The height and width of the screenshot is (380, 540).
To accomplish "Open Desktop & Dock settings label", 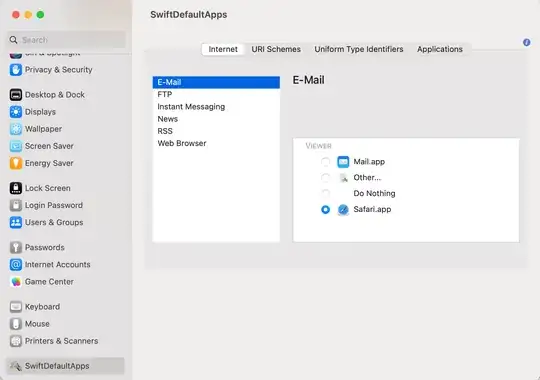I will (x=55, y=95).
